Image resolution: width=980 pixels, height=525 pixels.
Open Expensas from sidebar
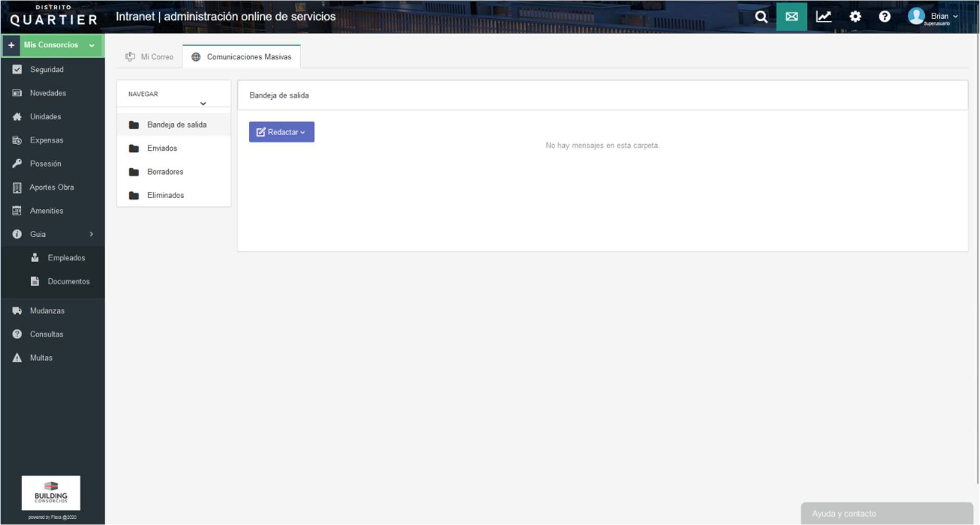coord(46,140)
